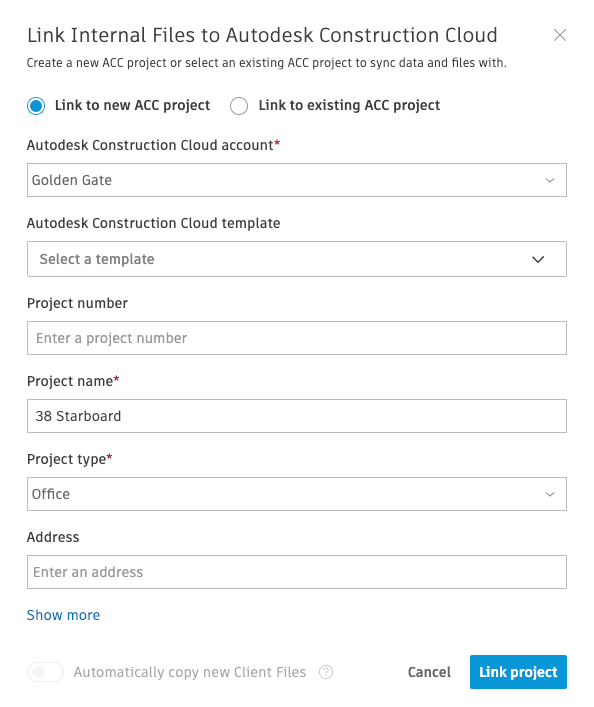The image size is (594, 707).
Task: Focus the Enter a project number field
Action: point(297,338)
